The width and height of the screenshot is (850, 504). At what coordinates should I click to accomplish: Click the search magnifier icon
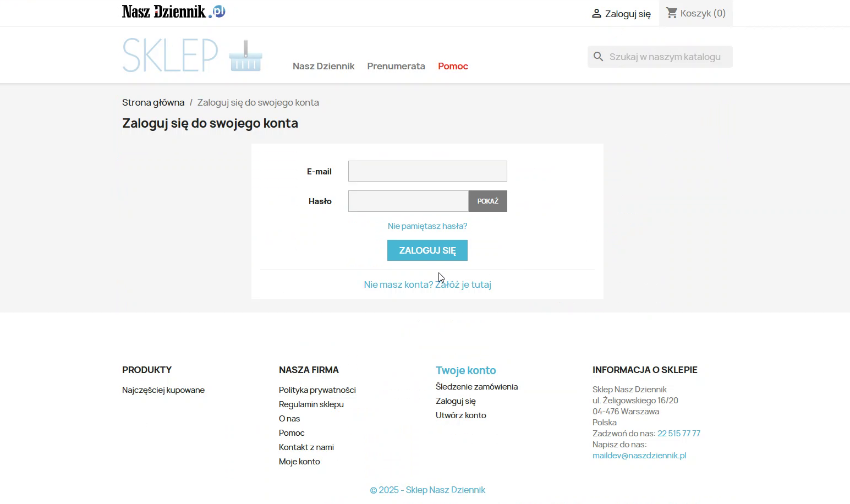pyautogui.click(x=599, y=57)
